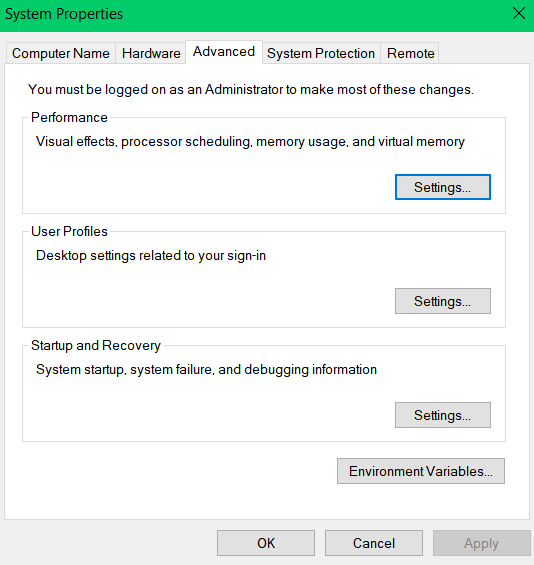
Task: Click 'System startup, system failure' description text
Action: pyautogui.click(x=206, y=369)
